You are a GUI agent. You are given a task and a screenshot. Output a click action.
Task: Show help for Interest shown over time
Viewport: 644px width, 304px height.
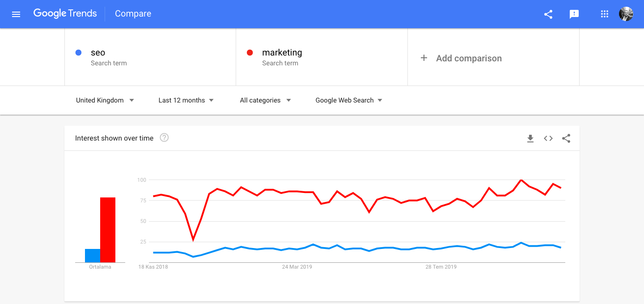pos(164,138)
